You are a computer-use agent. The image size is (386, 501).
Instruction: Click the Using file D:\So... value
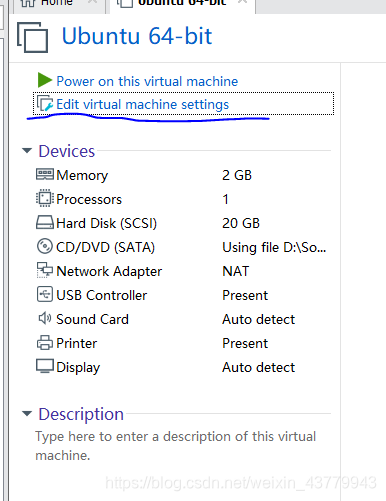coord(274,247)
